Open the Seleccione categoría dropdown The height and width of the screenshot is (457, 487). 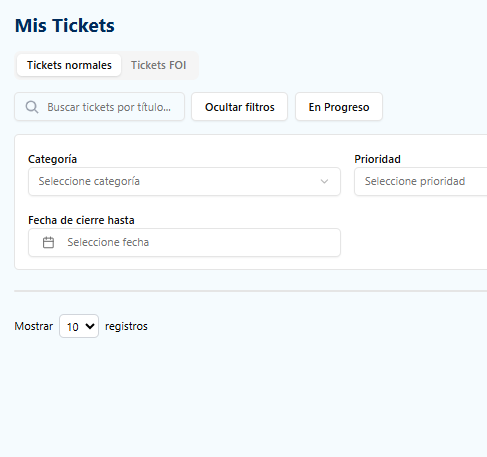coord(184,181)
